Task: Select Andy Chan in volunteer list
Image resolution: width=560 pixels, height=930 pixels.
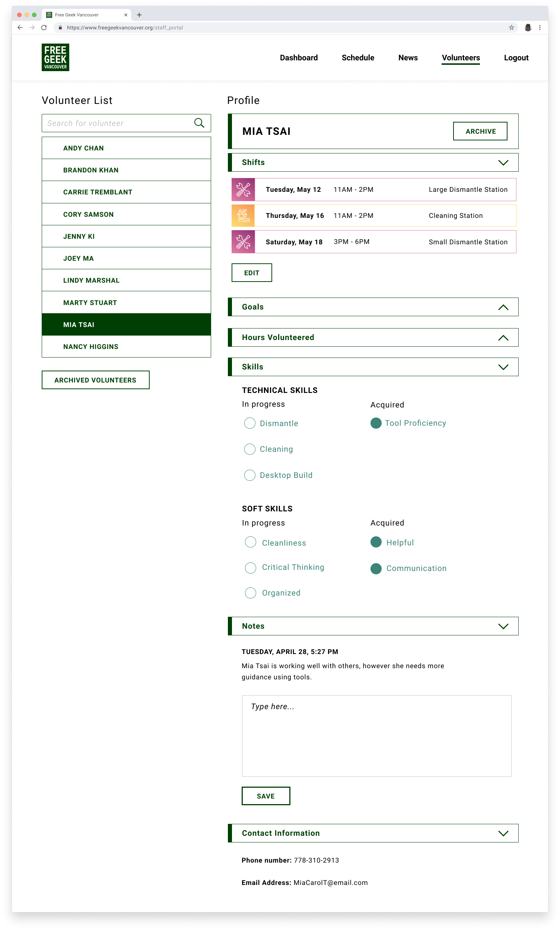Action: (127, 148)
